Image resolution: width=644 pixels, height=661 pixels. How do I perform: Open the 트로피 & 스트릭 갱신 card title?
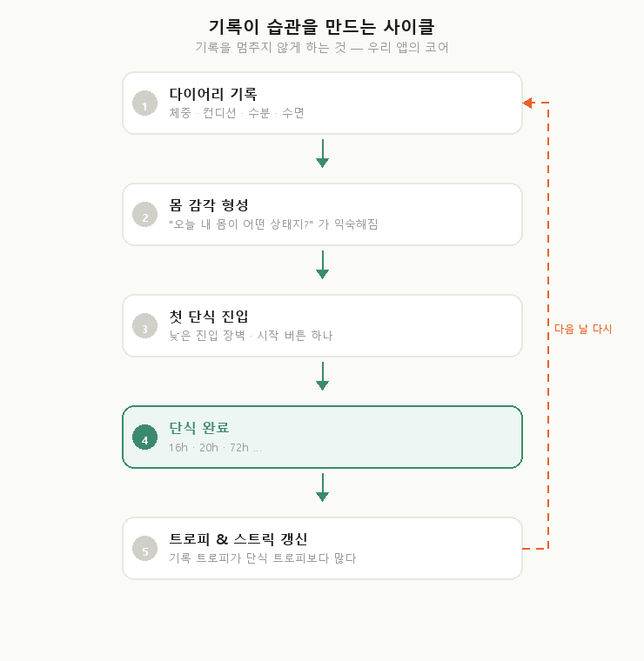238,539
